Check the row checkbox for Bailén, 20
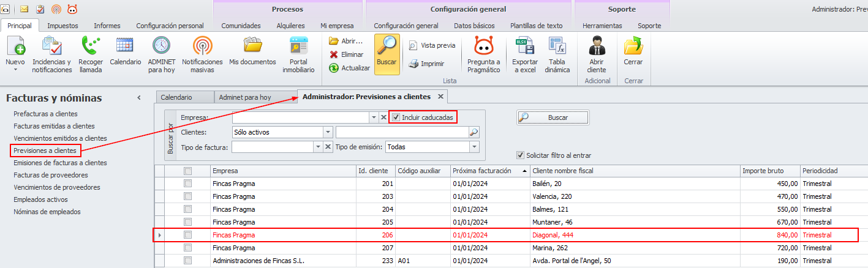The image size is (868, 268). click(x=188, y=184)
